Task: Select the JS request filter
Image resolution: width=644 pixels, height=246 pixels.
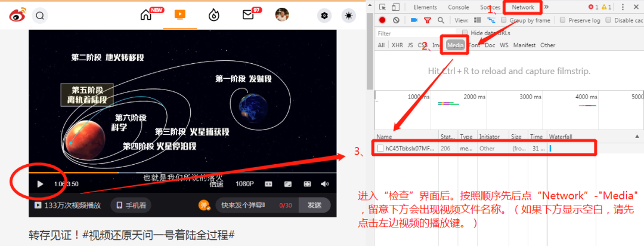Action: point(410,45)
